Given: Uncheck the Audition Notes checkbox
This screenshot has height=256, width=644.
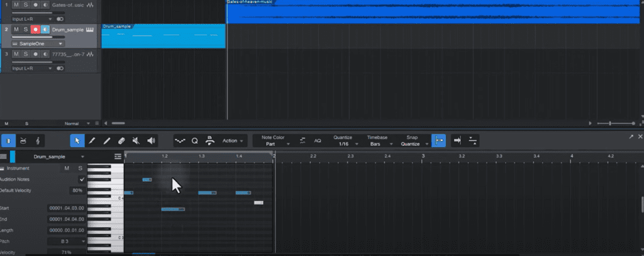Looking at the screenshot, I should click(82, 179).
